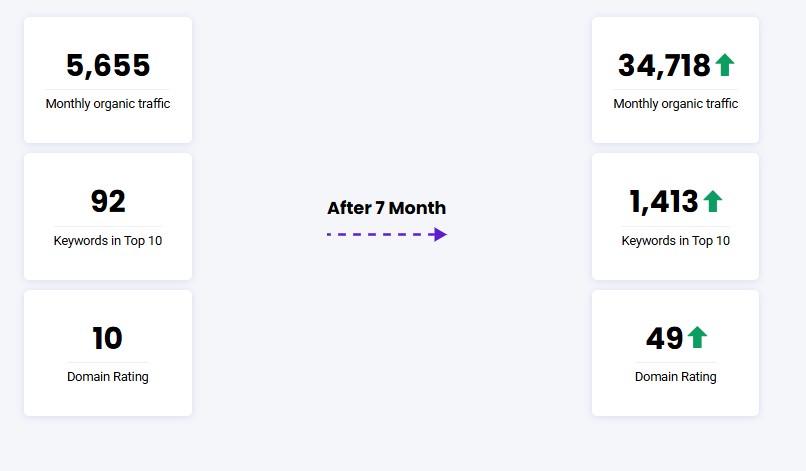Image resolution: width=806 pixels, height=471 pixels.
Task: Click left Domain Rating label
Action: pyautogui.click(x=108, y=376)
